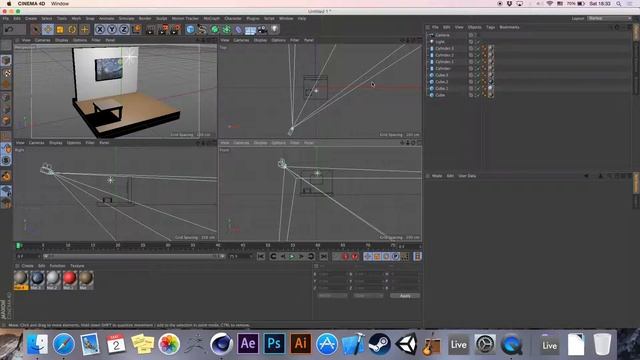Open the Simulate menu
This screenshot has height=360, width=640.
pos(127,19)
